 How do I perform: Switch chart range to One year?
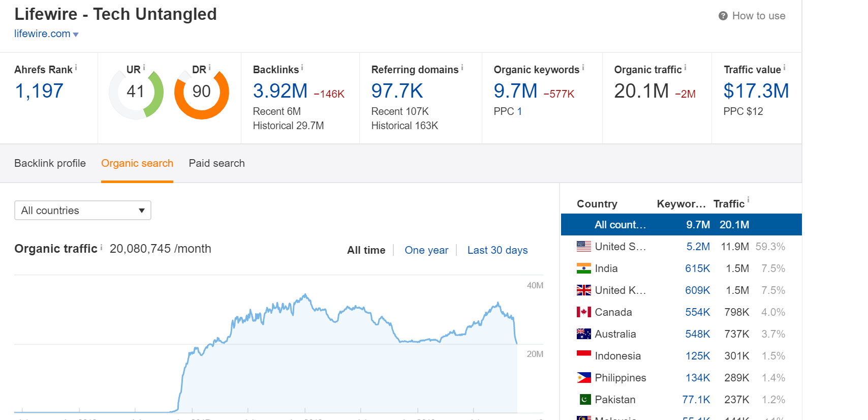tap(426, 250)
